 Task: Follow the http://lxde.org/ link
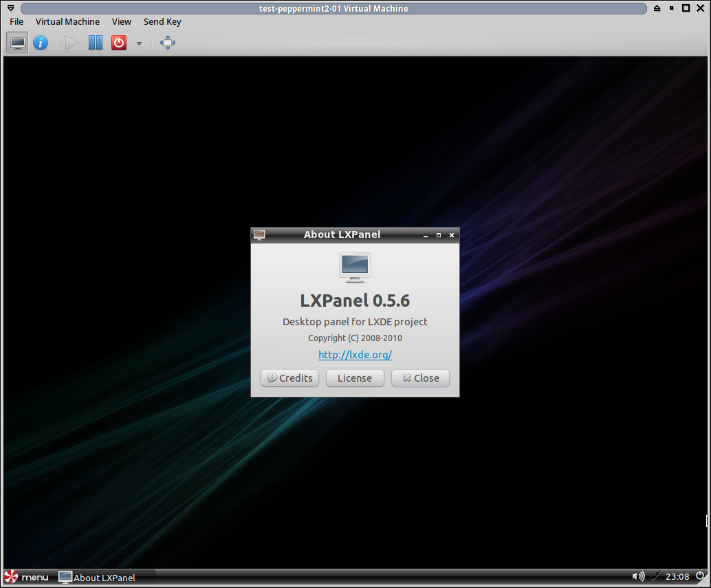pos(355,355)
